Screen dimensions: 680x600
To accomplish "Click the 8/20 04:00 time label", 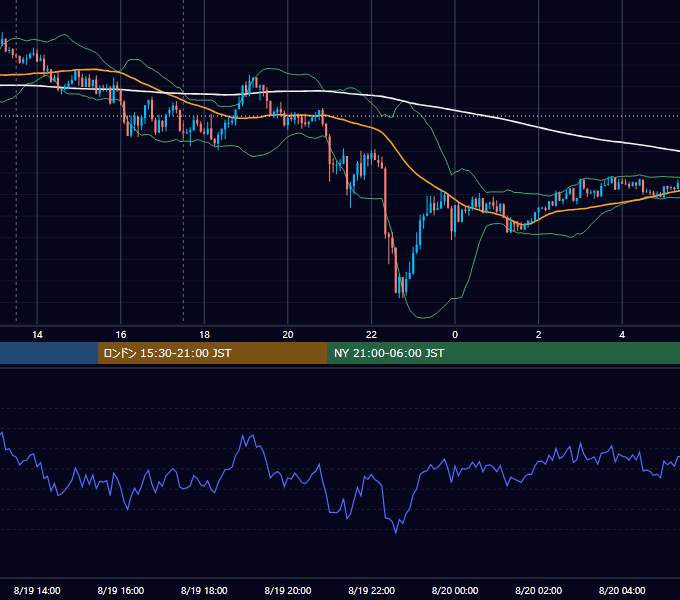I will (x=622, y=590).
